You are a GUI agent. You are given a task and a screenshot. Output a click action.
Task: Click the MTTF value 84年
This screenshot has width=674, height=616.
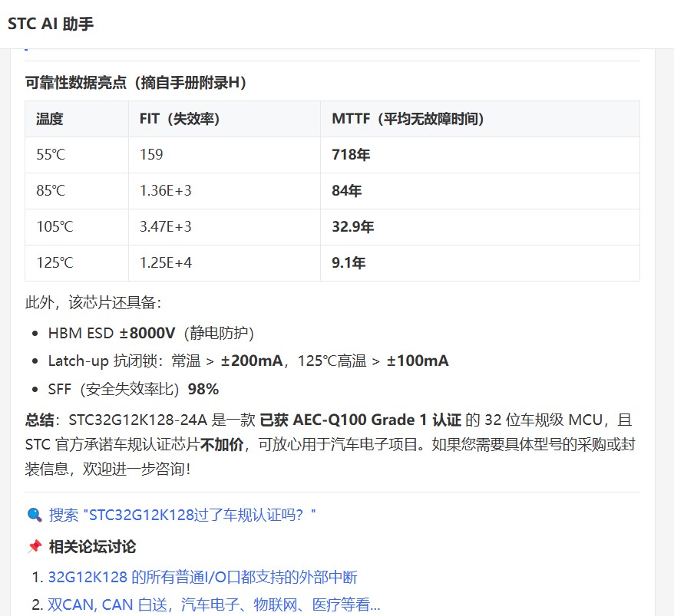pyautogui.click(x=346, y=191)
